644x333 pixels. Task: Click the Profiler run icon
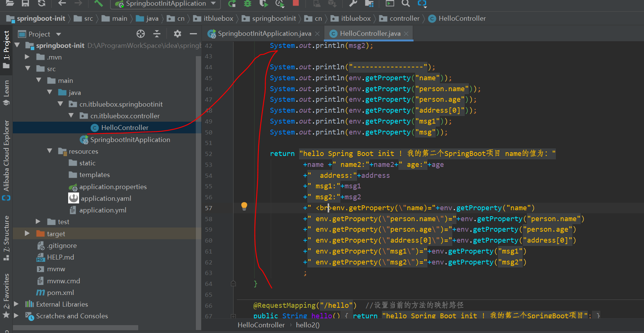click(x=279, y=3)
